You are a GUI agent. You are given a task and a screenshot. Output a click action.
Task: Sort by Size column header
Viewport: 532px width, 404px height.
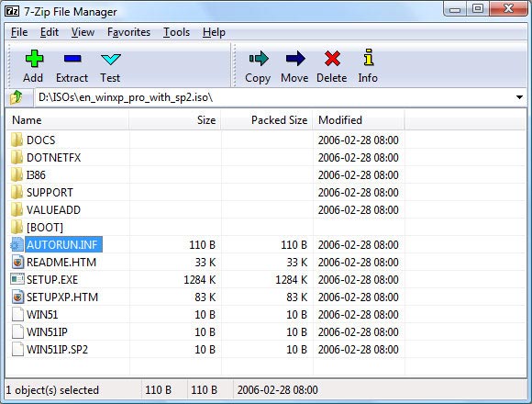point(175,120)
